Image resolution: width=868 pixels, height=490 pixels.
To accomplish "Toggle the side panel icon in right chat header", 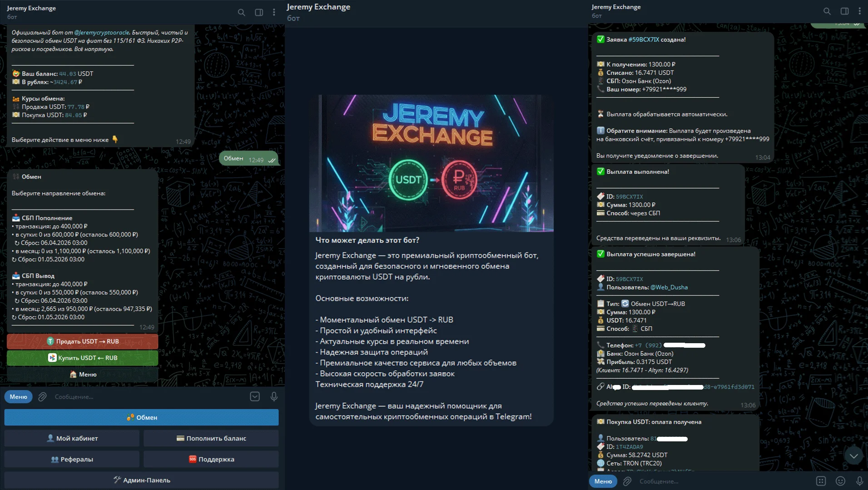I will pyautogui.click(x=844, y=11).
